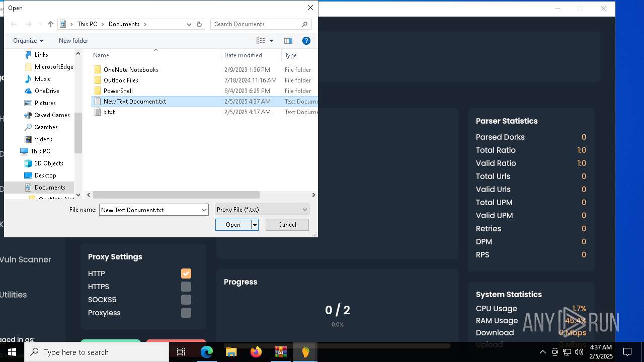Sort by Name column header
Viewport: 644px width, 362px height.
155,55
